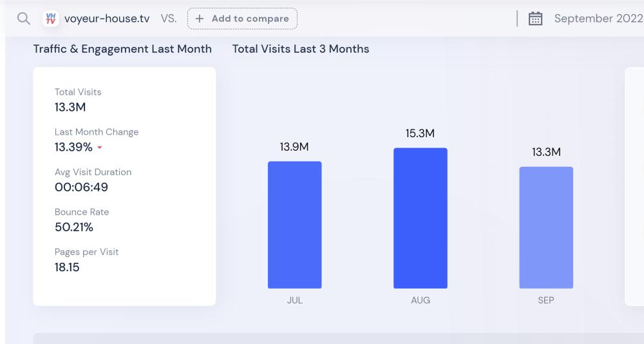The height and width of the screenshot is (344, 644).
Task: Click the red down arrow change indicator
Action: (x=99, y=148)
